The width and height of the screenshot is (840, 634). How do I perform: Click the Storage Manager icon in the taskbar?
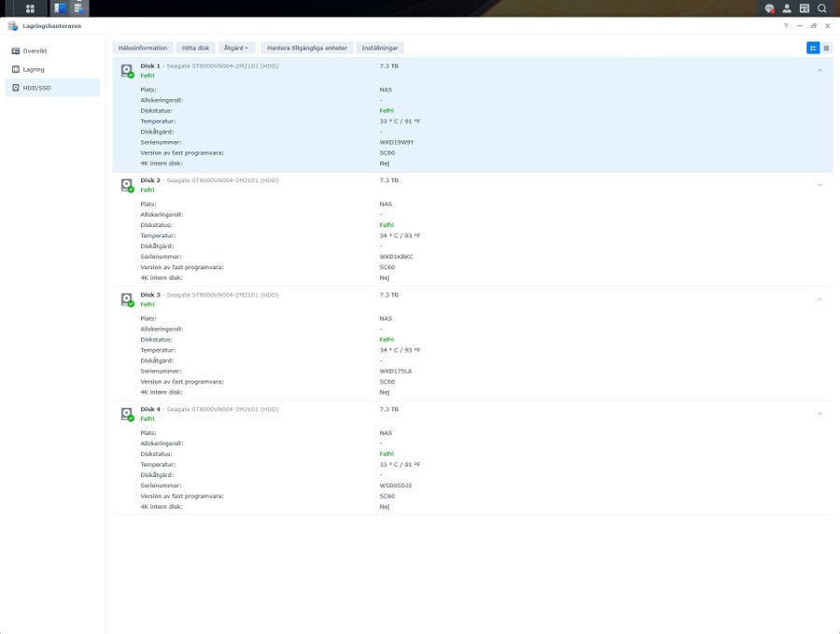(78, 8)
